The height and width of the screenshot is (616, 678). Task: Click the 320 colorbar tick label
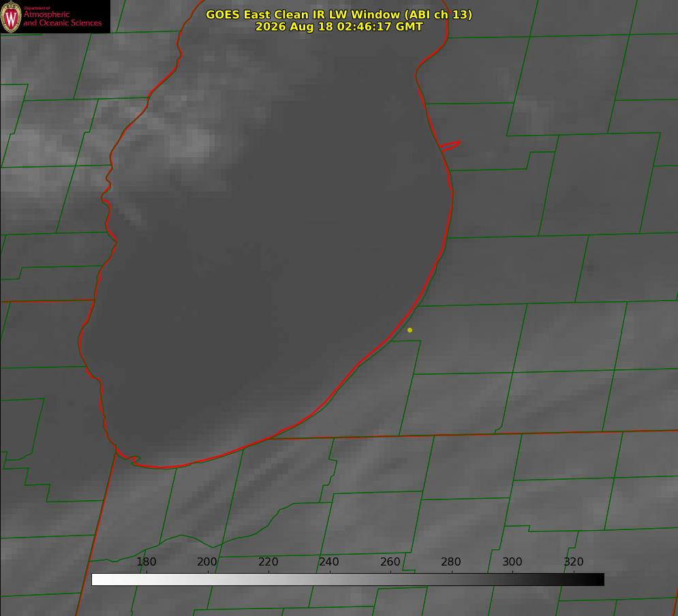tap(574, 561)
